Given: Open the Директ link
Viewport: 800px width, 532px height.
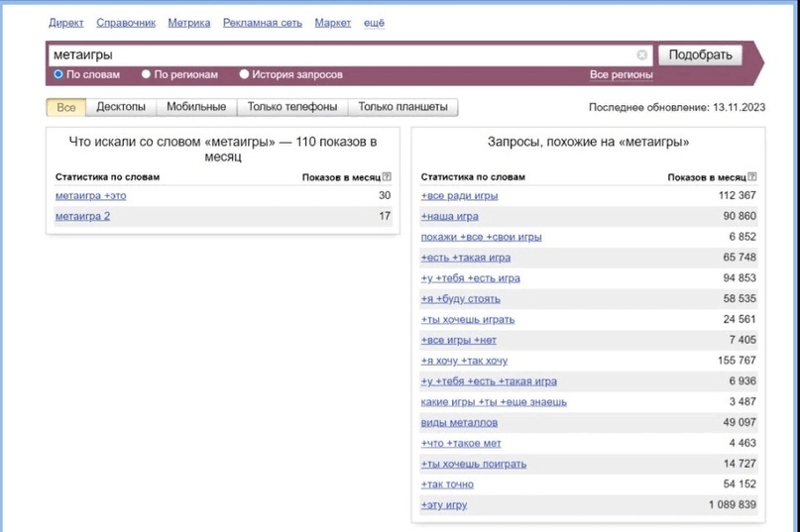Looking at the screenshot, I should coord(66,23).
